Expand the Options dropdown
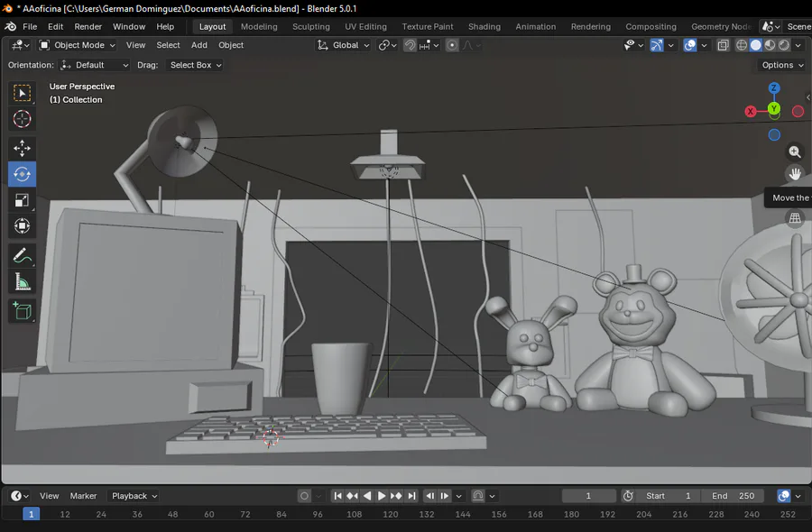Viewport: 812px width, 532px height. click(782, 65)
